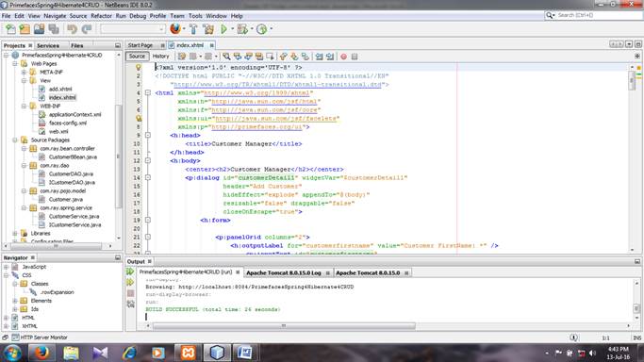Click the Undo toolbar icon
Image resolution: width=644 pixels, height=362 pixels.
pos(73,29)
